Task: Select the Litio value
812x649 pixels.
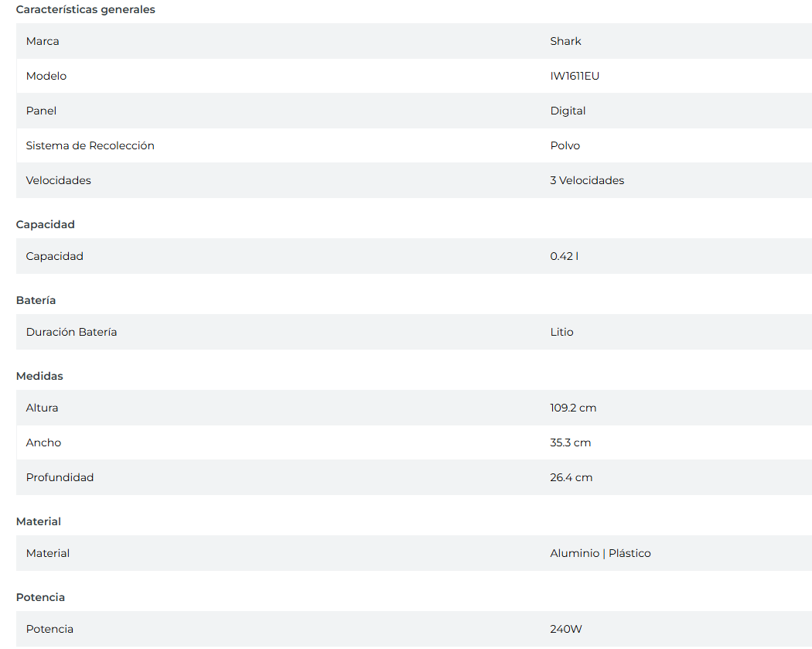Action: [561, 332]
